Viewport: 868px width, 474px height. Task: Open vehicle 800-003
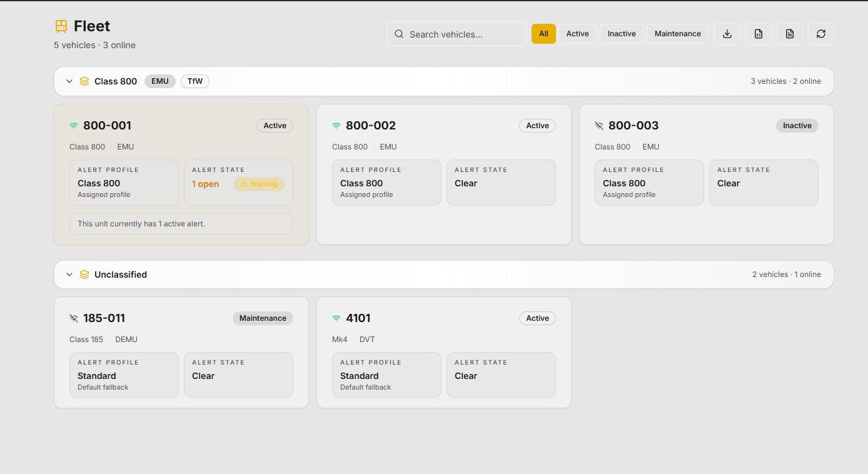click(x=707, y=174)
